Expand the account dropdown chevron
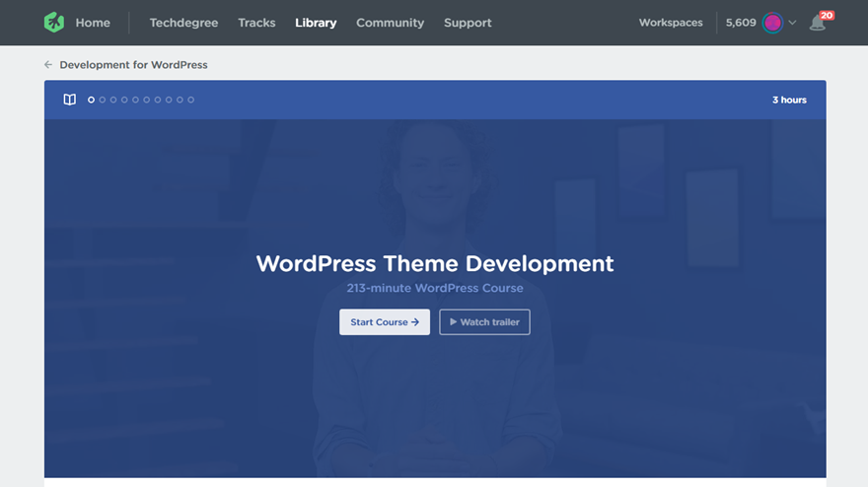This screenshot has width=868, height=487. coord(792,23)
